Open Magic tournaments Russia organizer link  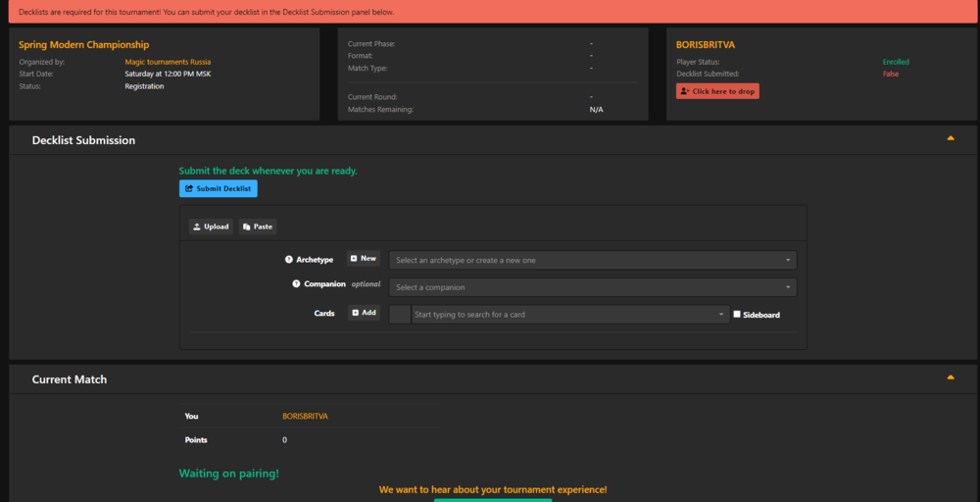pos(168,62)
